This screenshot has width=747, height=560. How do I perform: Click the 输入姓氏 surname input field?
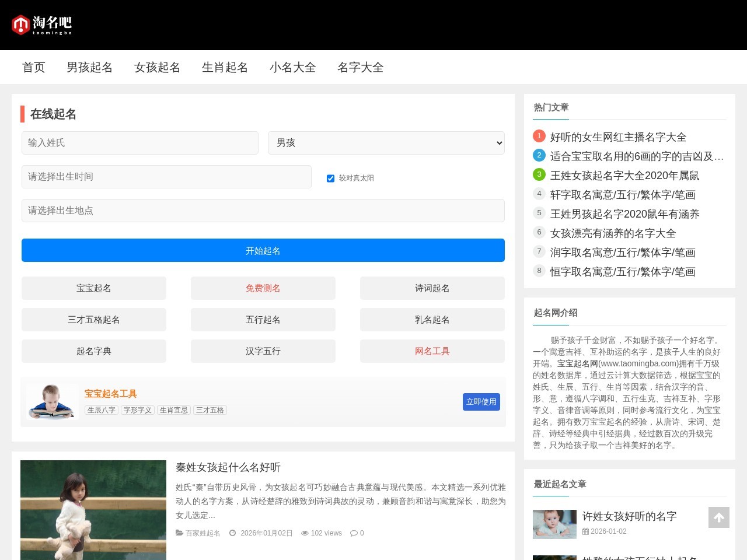point(139,142)
